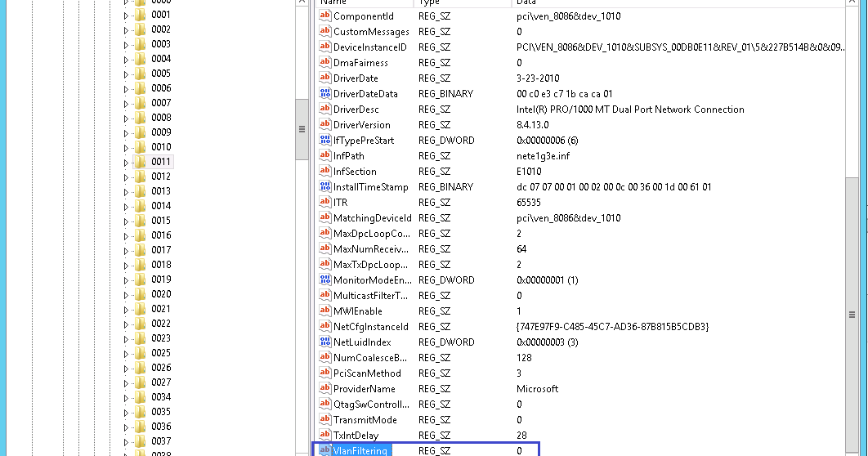The height and width of the screenshot is (456, 868).
Task: Expand registry key 0002
Action: [x=126, y=30]
